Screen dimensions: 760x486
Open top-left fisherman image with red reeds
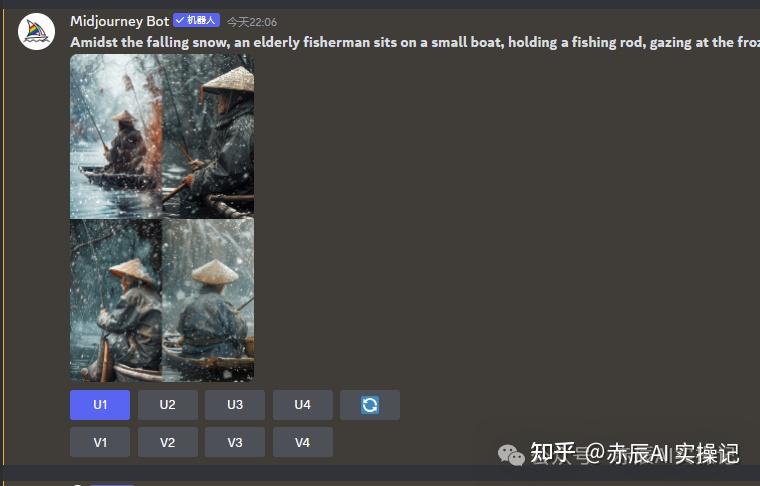coord(116,136)
